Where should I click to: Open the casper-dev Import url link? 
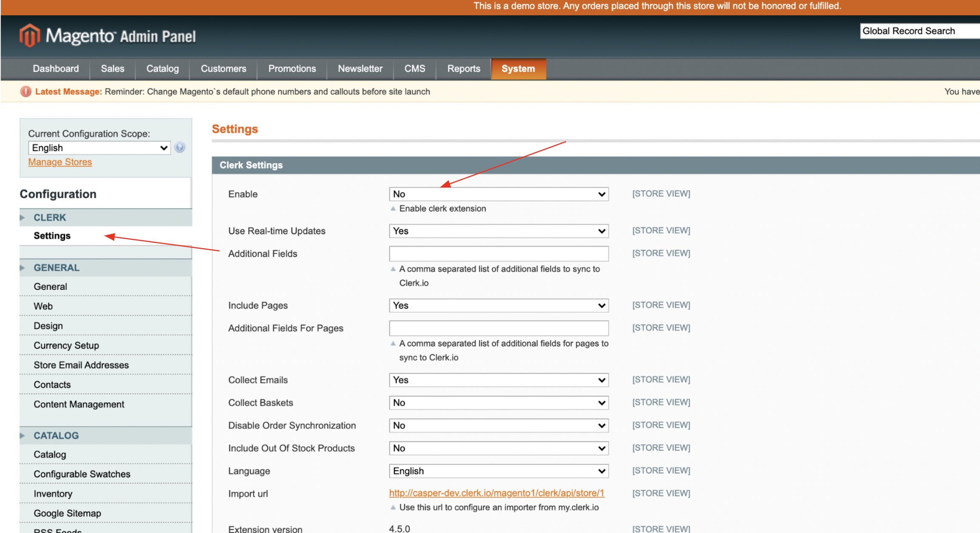(496, 493)
